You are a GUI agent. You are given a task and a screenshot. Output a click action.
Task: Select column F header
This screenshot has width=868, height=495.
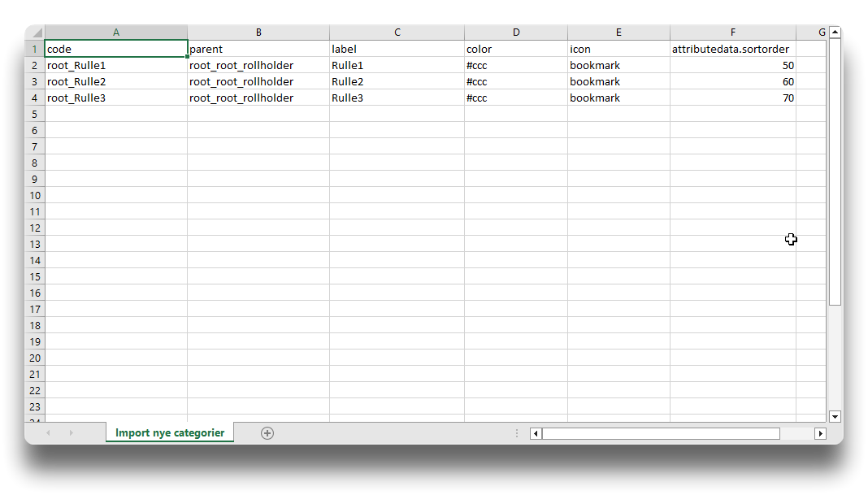(732, 33)
